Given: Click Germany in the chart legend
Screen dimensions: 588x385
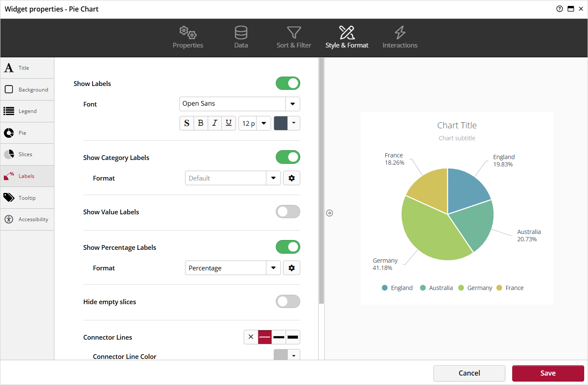Looking at the screenshot, I should [x=475, y=288].
